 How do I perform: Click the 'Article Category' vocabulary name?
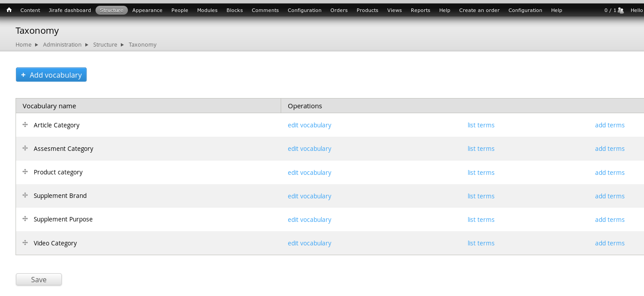tap(56, 125)
